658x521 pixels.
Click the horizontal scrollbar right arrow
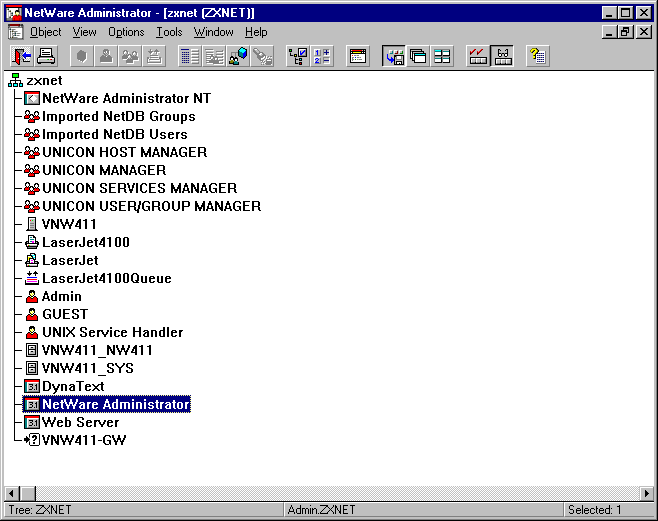click(646, 493)
